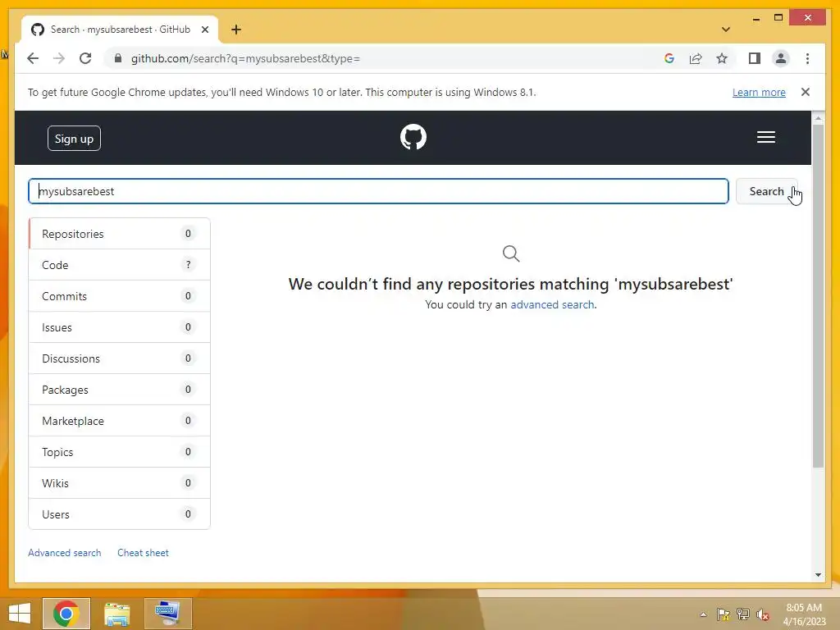Open File Explorer from taskbar
Image resolution: width=840 pixels, height=630 pixels.
pos(116,614)
